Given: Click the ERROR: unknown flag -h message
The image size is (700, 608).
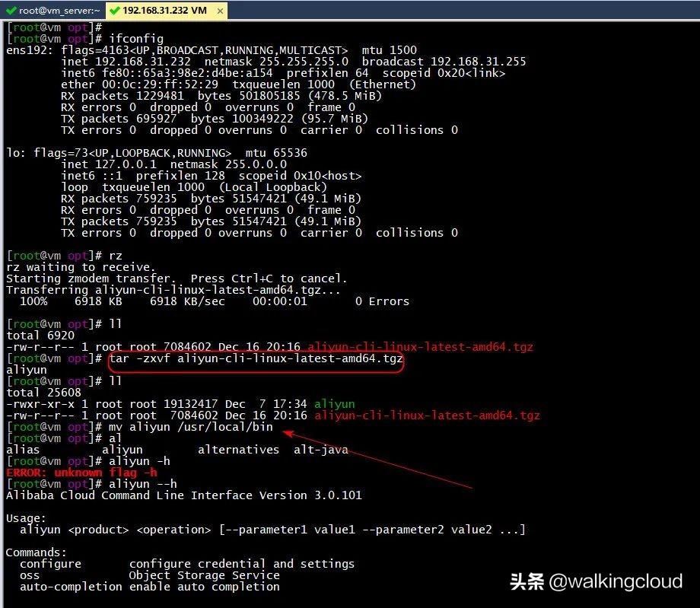Looking at the screenshot, I should click(x=81, y=473).
